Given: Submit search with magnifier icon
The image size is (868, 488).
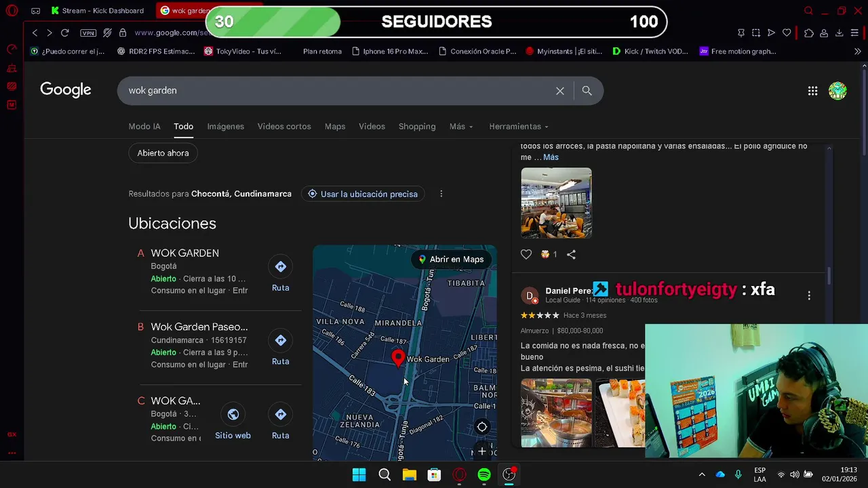Looking at the screenshot, I should pos(587,91).
